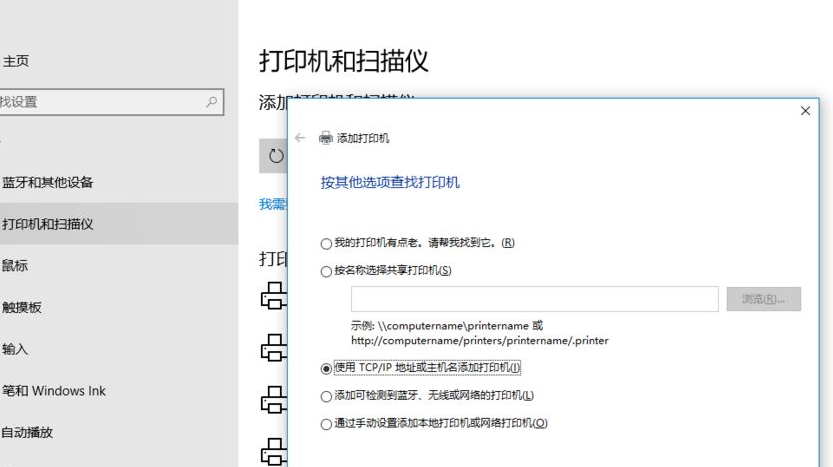This screenshot has width=833, height=467.
Task: Open 笔和 Windows Ink settings page
Action: [54, 391]
